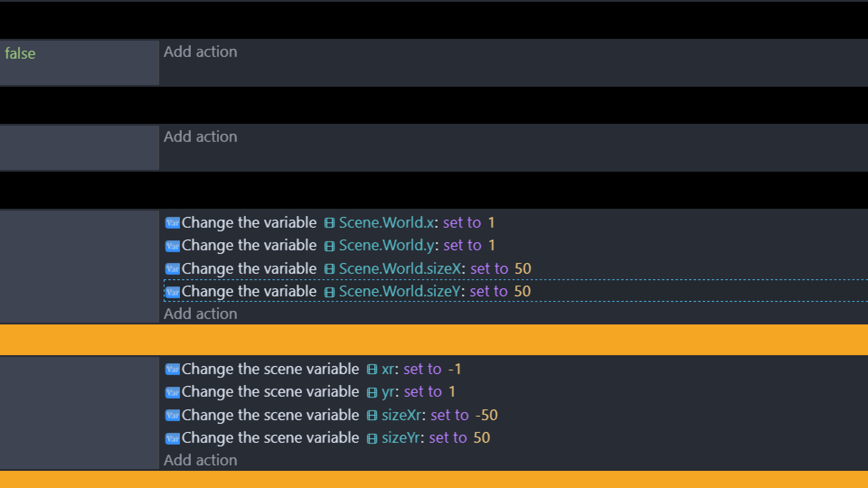
Task: Click the structure icon before Scene.World.sizeX
Action: [330, 268]
